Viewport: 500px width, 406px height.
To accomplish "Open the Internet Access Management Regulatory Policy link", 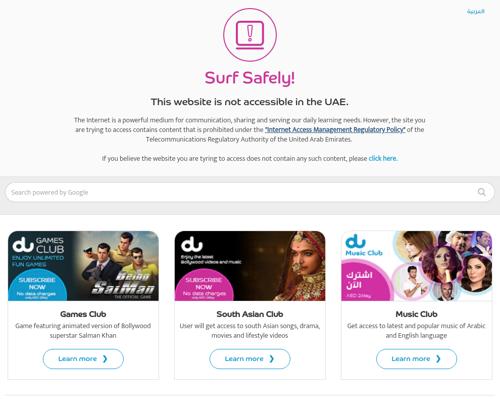I will tap(335, 129).
